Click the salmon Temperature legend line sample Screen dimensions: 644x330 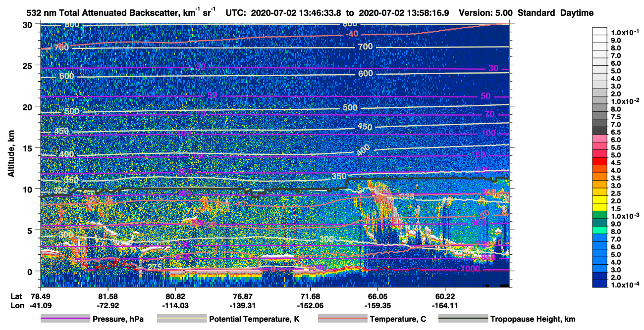tap(342, 319)
